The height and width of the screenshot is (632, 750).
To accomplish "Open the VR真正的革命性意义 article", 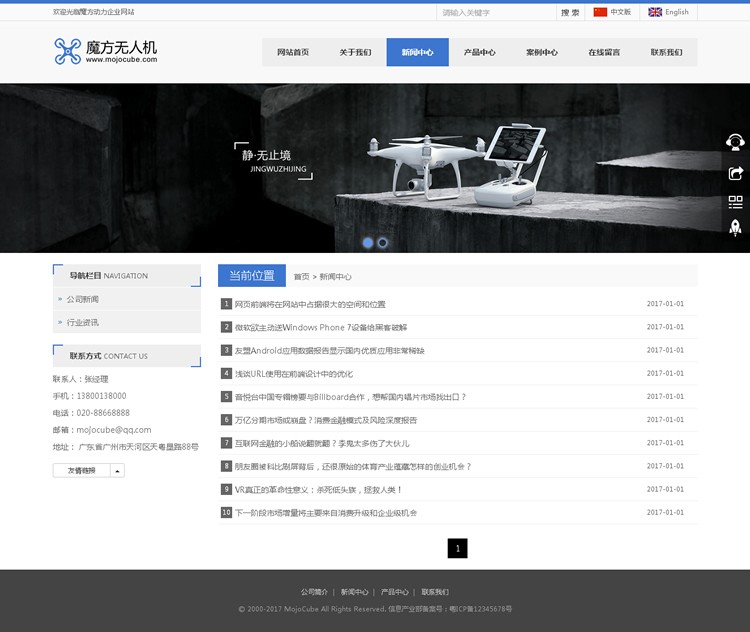I will tap(318, 490).
